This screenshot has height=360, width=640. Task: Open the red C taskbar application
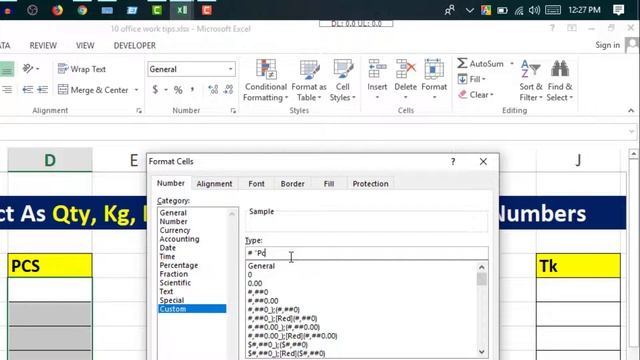tap(207, 10)
